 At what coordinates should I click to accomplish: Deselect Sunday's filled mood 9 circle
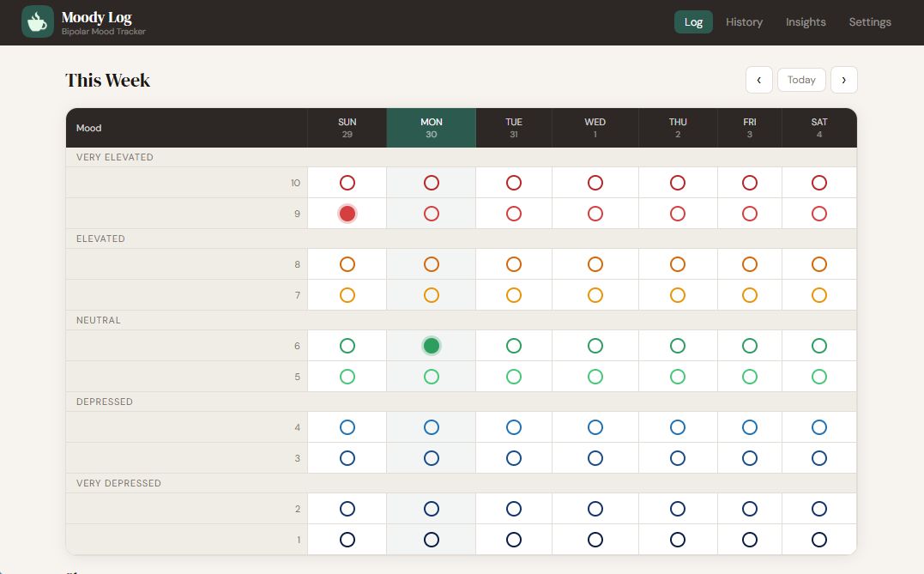click(x=347, y=214)
